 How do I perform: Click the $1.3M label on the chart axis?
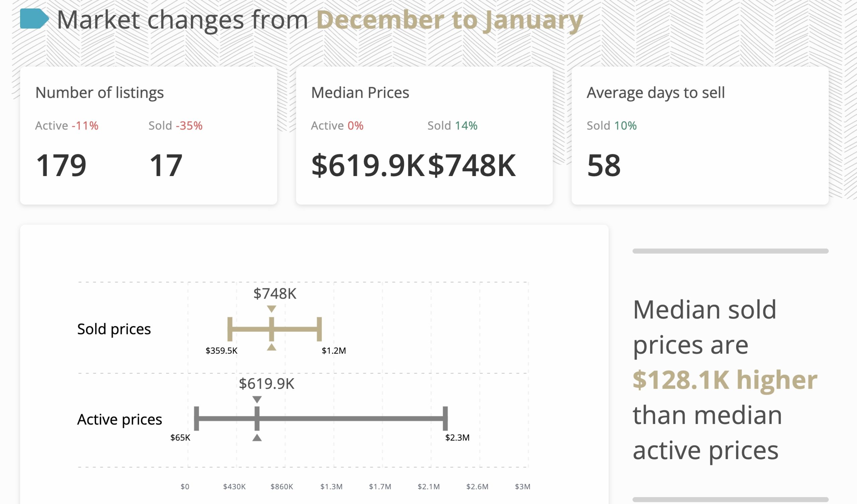[331, 487]
